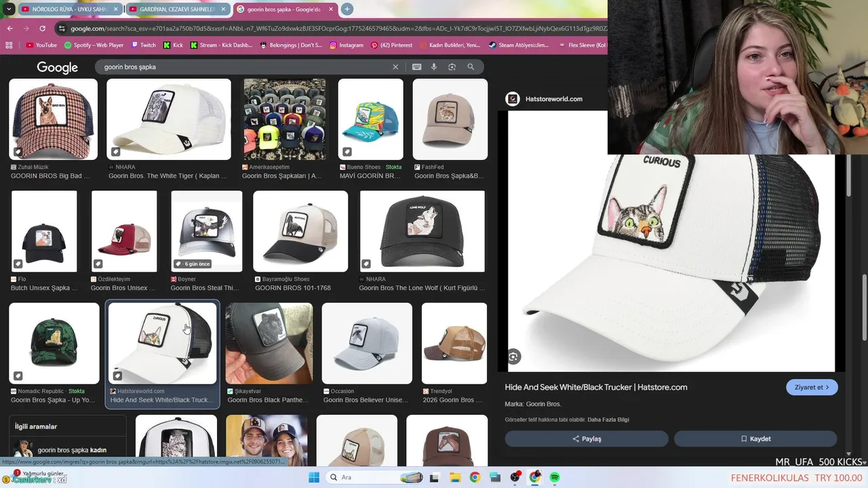Open the Windows Start menu
Image resolution: width=868 pixels, height=488 pixels.
click(x=314, y=477)
